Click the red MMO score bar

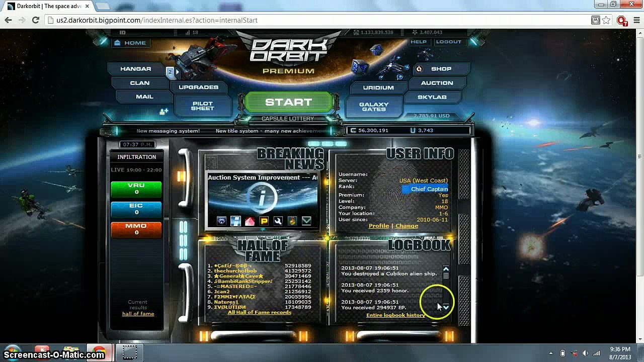point(136,229)
